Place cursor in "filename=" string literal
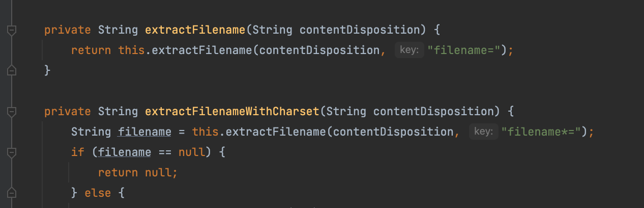Viewport: 644px width, 208px height. (x=464, y=50)
